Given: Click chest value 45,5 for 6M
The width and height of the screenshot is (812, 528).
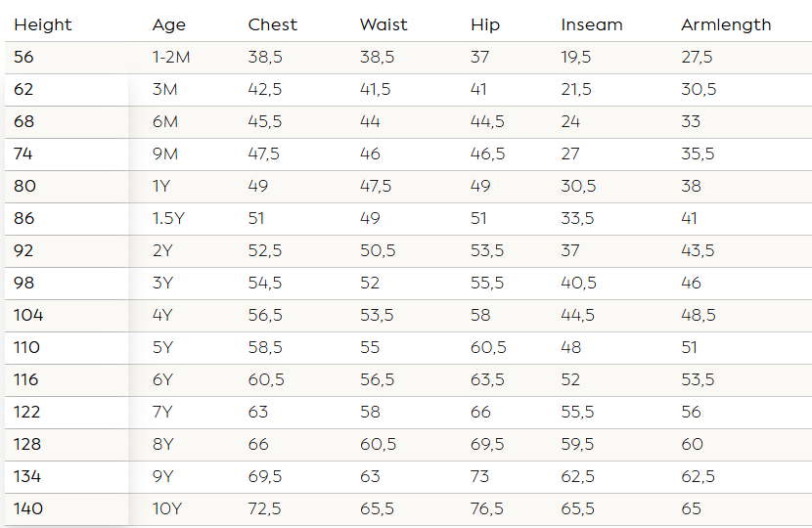Looking at the screenshot, I should (265, 122).
